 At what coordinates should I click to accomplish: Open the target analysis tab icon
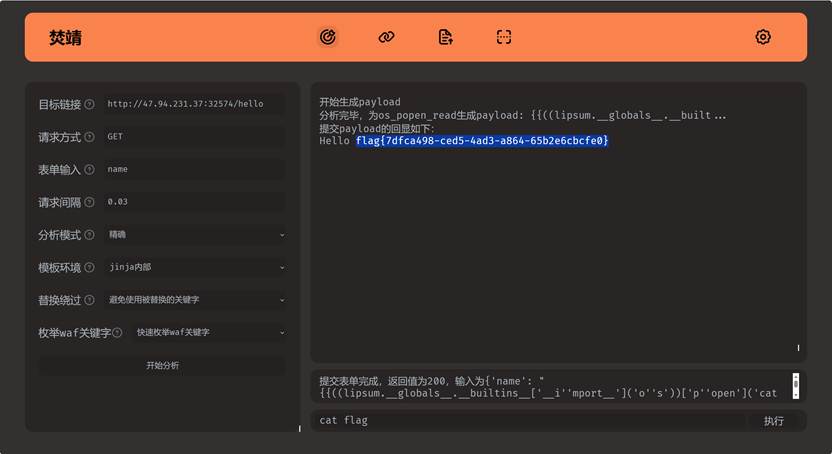(327, 37)
